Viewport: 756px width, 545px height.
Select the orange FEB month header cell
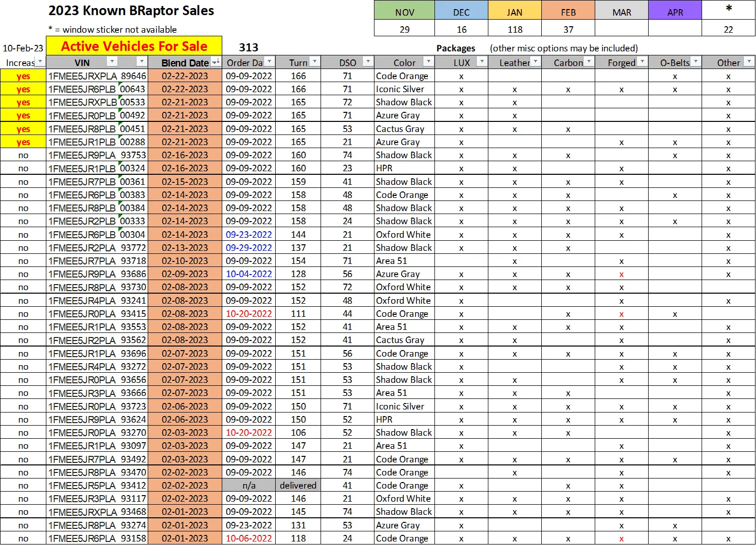tap(568, 11)
